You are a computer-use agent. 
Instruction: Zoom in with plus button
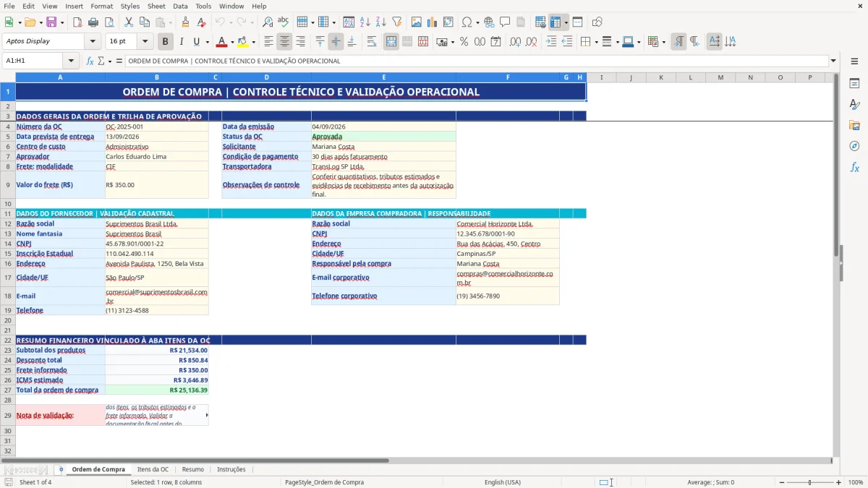[839, 482]
